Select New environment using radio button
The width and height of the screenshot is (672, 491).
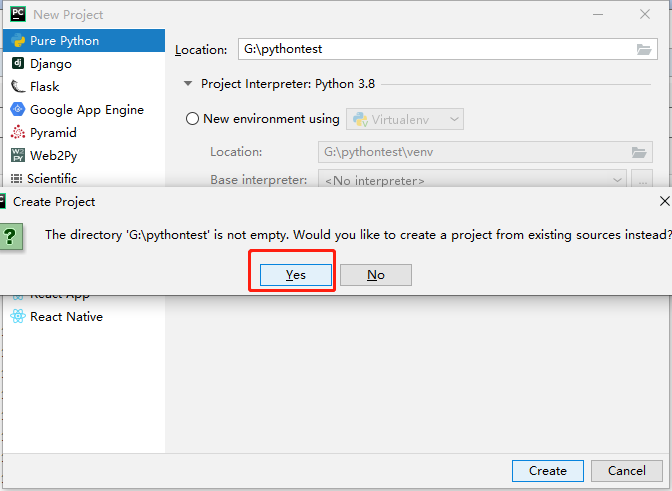[x=193, y=119]
